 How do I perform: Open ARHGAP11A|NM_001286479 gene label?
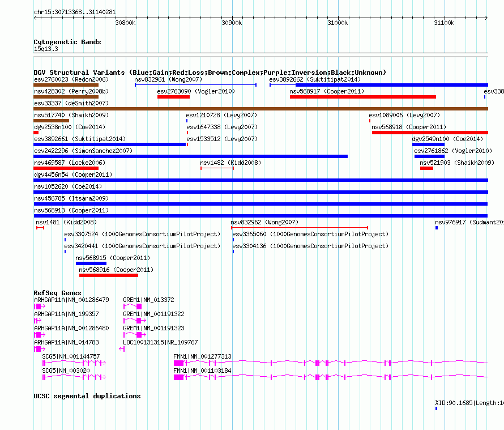pyautogui.click(x=71, y=300)
